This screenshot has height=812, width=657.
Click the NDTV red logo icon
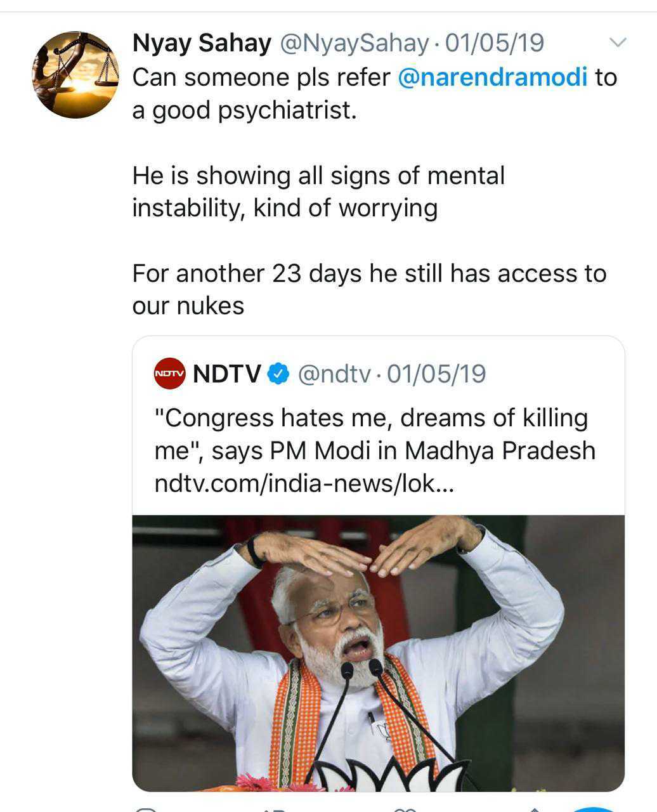[x=169, y=374]
